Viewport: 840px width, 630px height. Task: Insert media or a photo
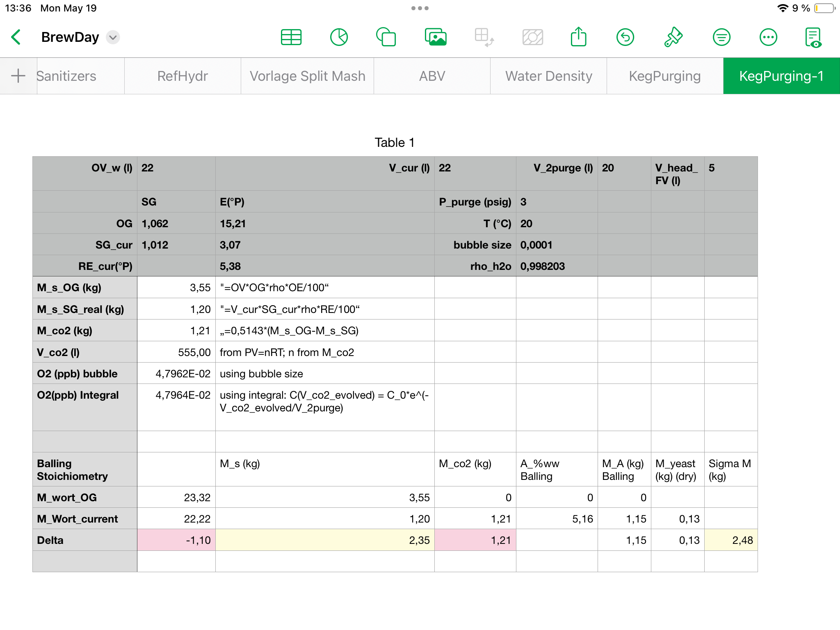(x=436, y=37)
